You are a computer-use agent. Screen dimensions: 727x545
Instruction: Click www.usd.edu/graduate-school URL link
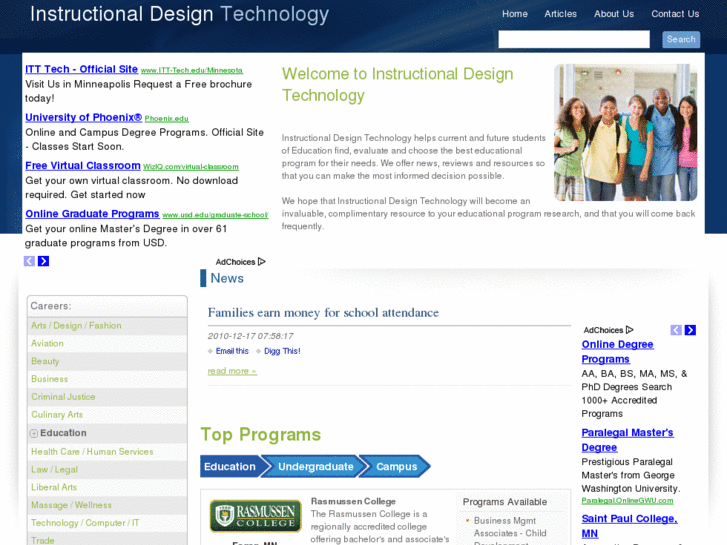[215, 215]
